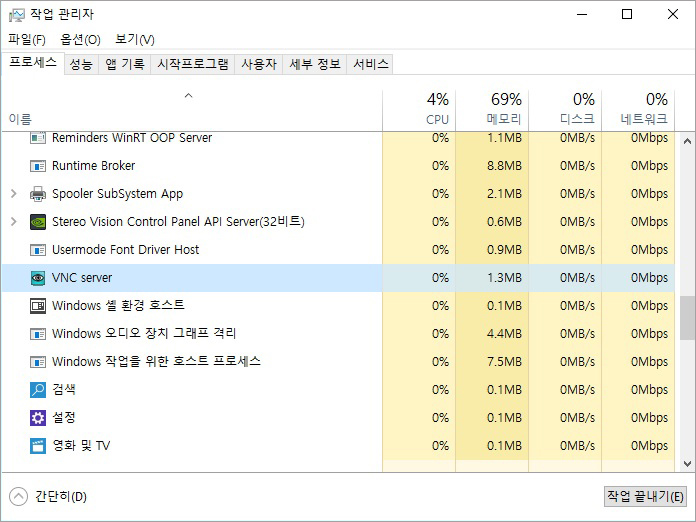The image size is (696, 522).
Task: Click the Stereo Vision Control Panel NVIDIA icon
Action: 38,222
